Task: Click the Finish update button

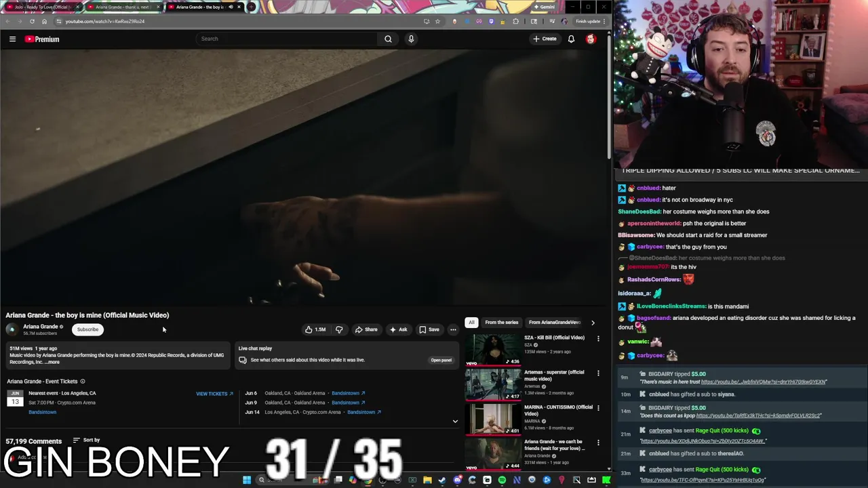Action: (x=588, y=21)
